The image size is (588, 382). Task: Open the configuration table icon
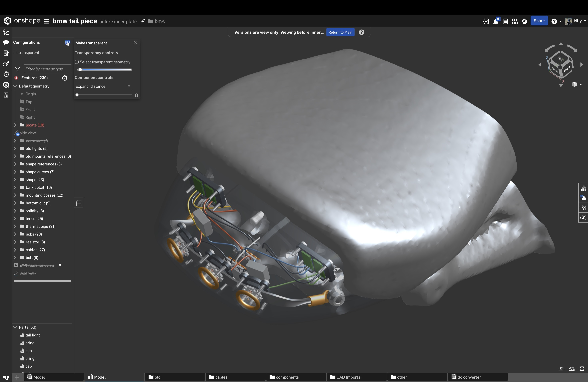pyautogui.click(x=67, y=43)
